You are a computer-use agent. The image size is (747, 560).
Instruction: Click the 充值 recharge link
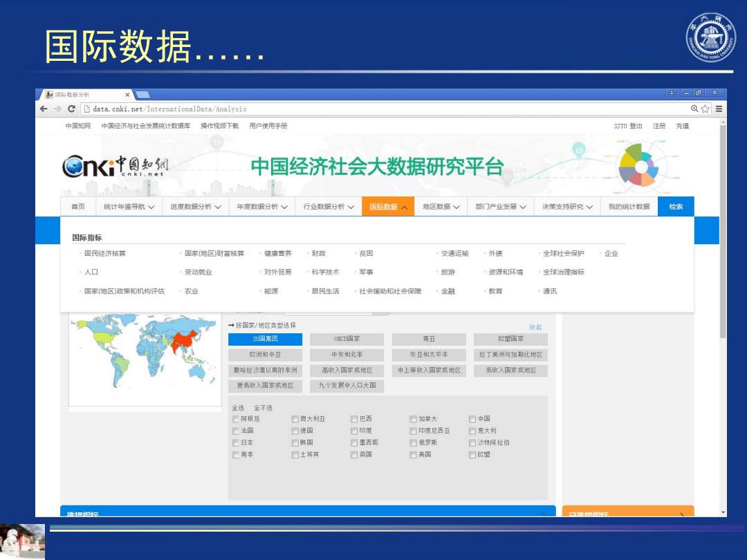tap(682, 126)
